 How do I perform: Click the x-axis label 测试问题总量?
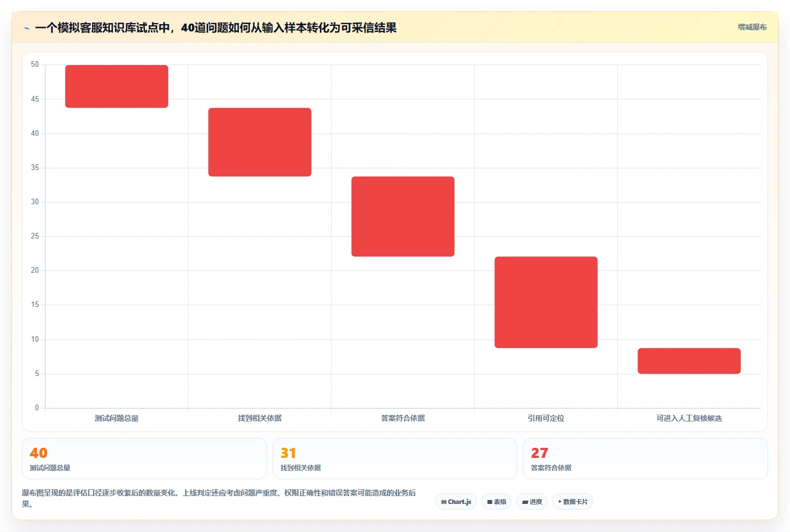click(x=117, y=418)
